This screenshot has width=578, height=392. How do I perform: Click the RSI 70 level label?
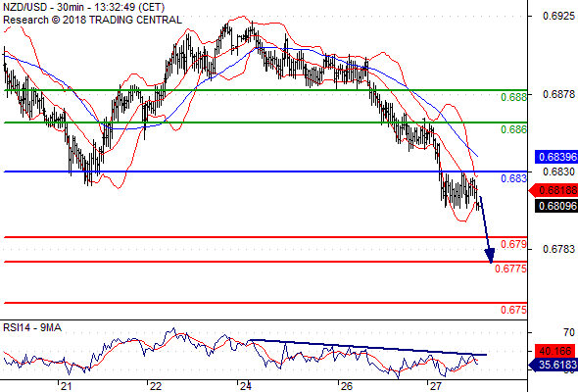tap(569, 332)
